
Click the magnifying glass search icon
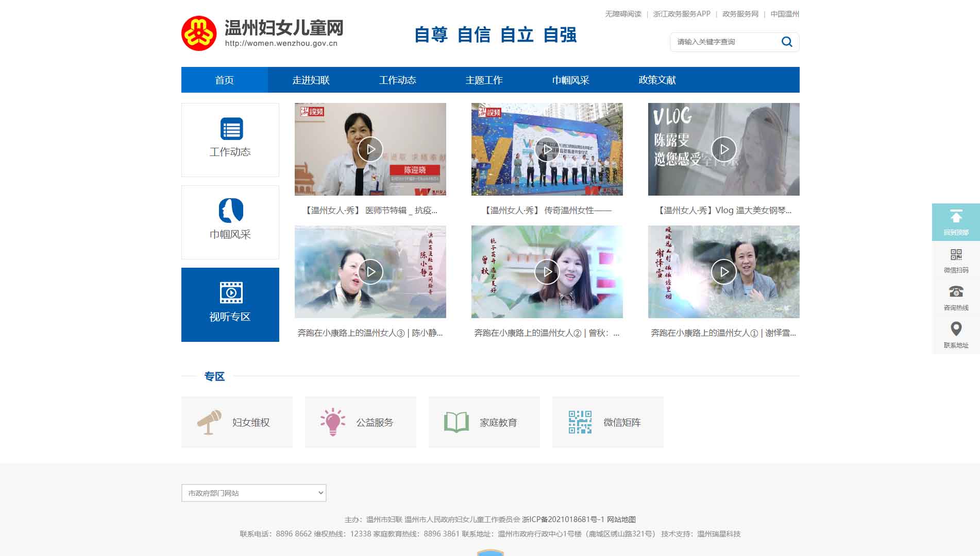coord(787,42)
